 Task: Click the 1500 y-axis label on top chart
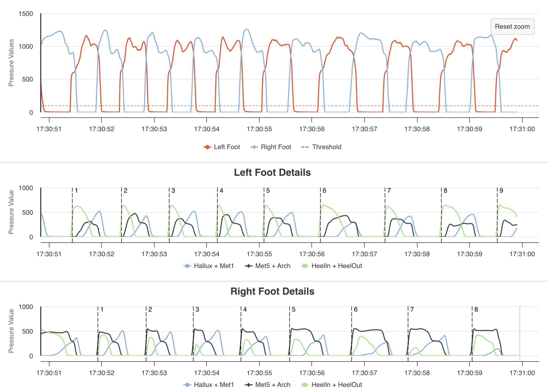[x=26, y=14]
